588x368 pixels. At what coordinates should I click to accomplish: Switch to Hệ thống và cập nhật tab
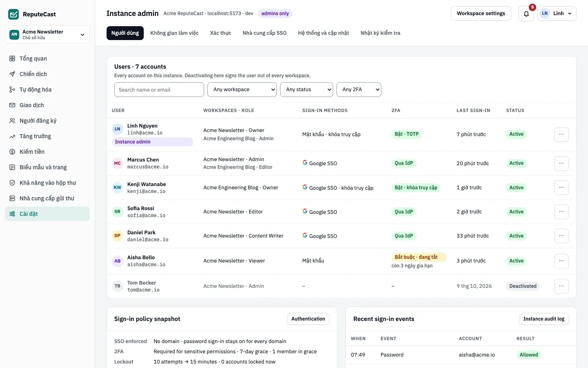(x=323, y=33)
